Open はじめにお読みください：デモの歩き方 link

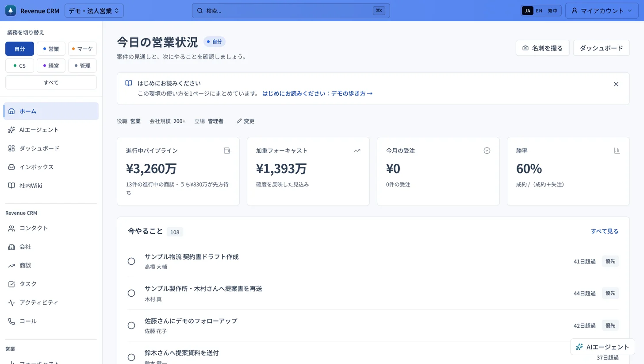click(317, 93)
